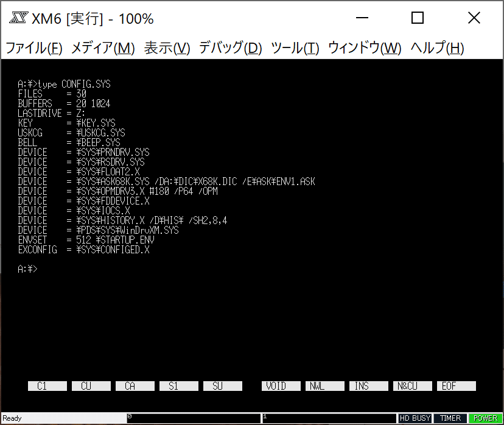Click the 'FILES = 30' line
Viewport: 504px width, 425px height.
pyautogui.click(x=52, y=94)
